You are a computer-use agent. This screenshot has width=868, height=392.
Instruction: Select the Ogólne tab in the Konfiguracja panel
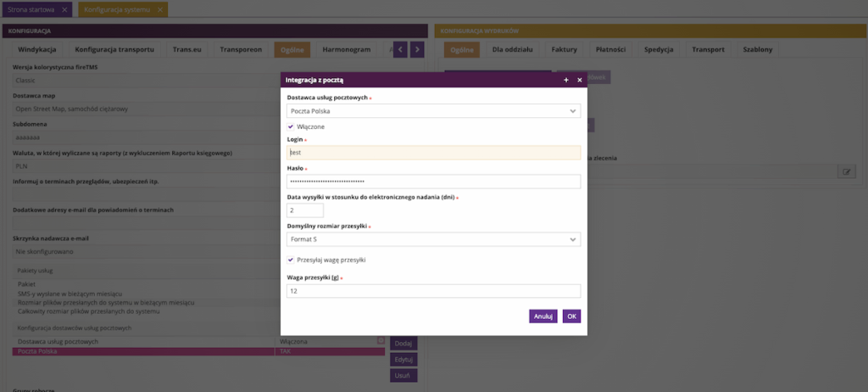(x=292, y=49)
